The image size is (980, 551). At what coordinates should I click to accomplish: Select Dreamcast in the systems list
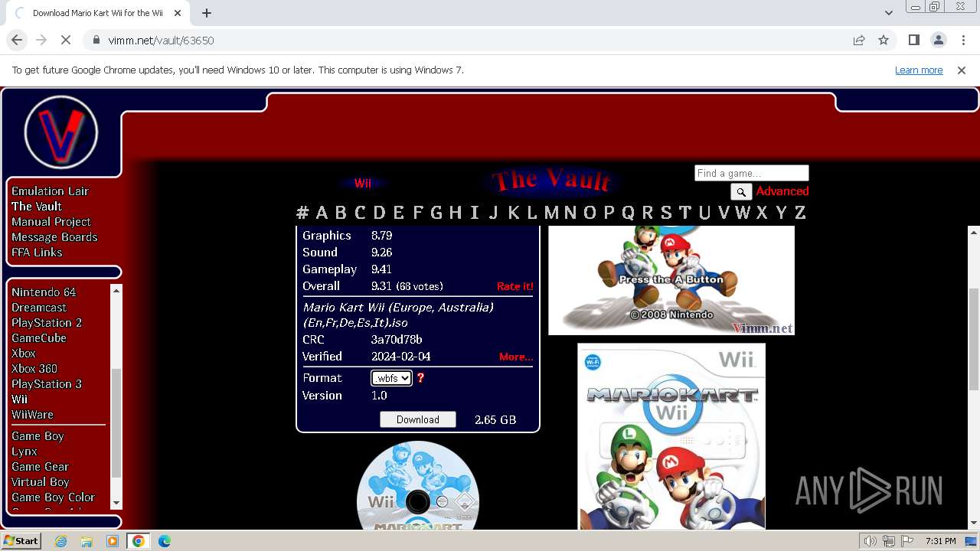39,308
